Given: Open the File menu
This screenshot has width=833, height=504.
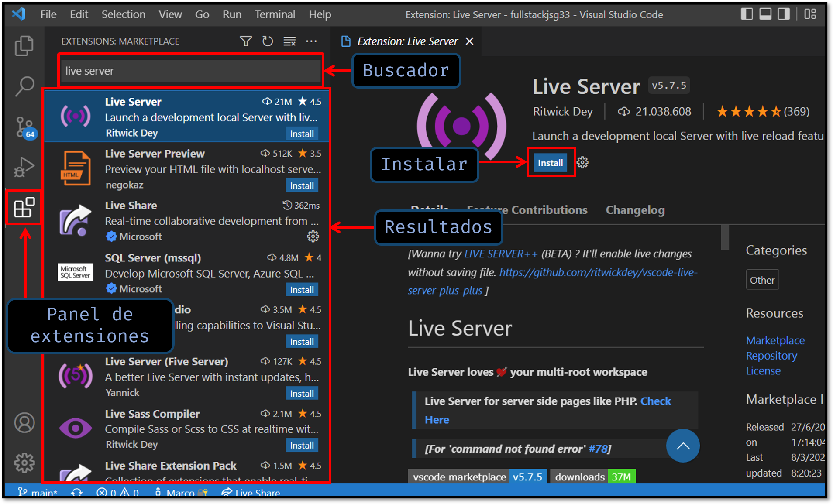Looking at the screenshot, I should pos(48,14).
